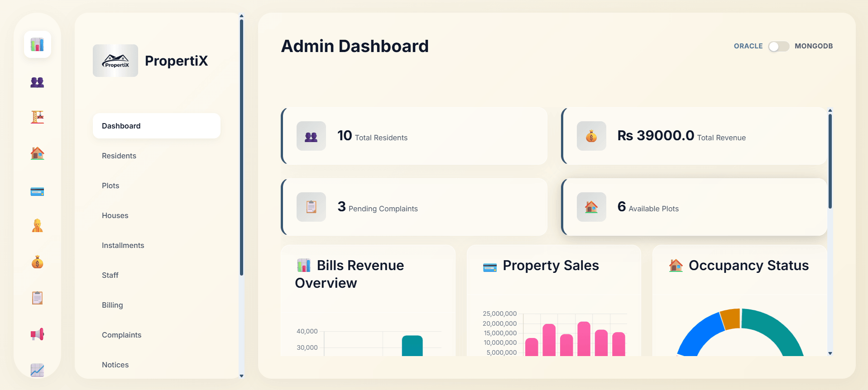Image resolution: width=868 pixels, height=390 pixels.
Task: Click the 25,000,000 axis label
Action: (499, 314)
